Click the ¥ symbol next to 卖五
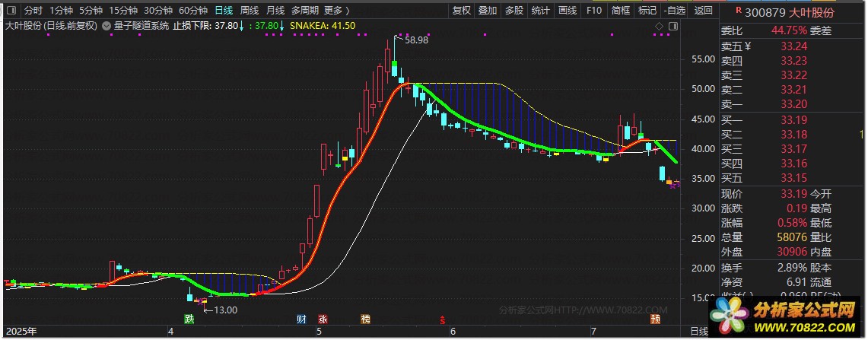Image resolution: width=868 pixels, height=340 pixels. point(748,46)
